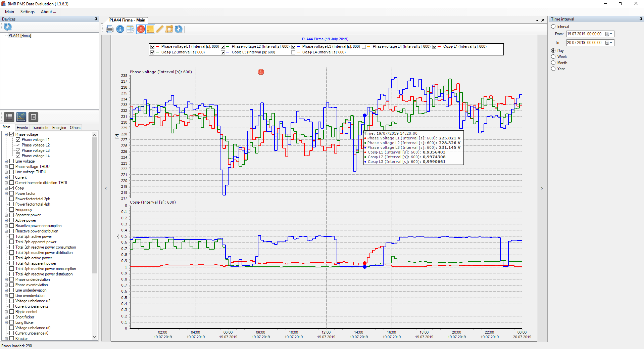Print the PLA44 Firma chart

(x=110, y=29)
